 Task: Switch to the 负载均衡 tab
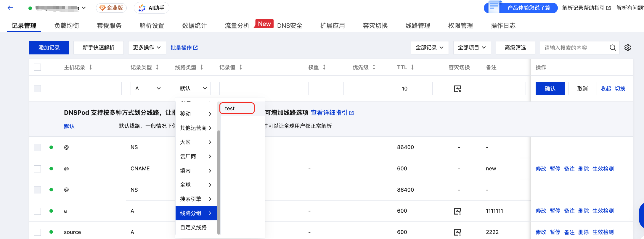[x=67, y=26]
